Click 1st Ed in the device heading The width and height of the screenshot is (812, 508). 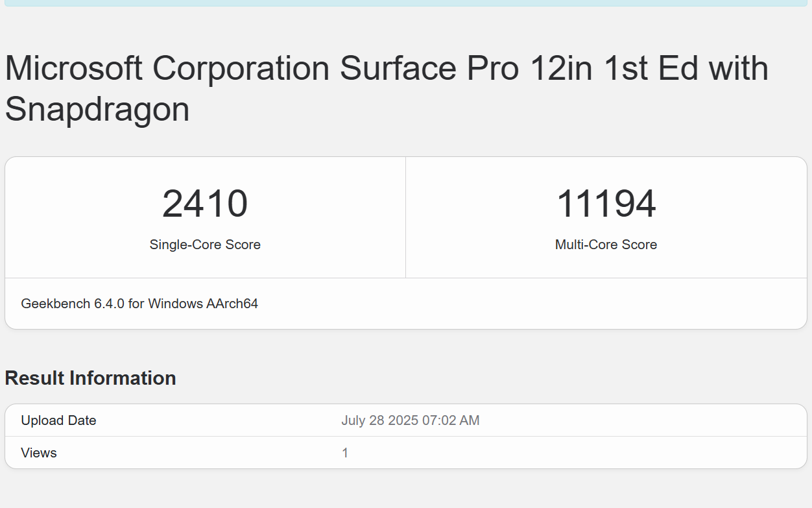[x=651, y=69]
